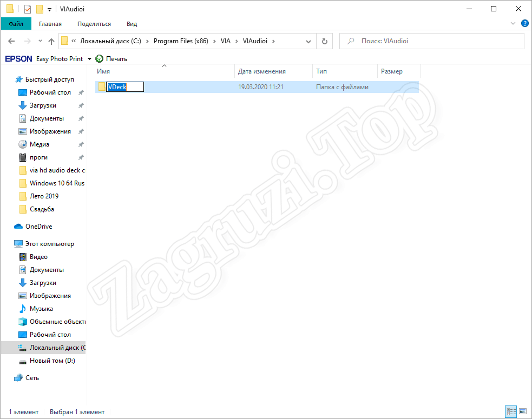Go up one folder level

click(51, 41)
